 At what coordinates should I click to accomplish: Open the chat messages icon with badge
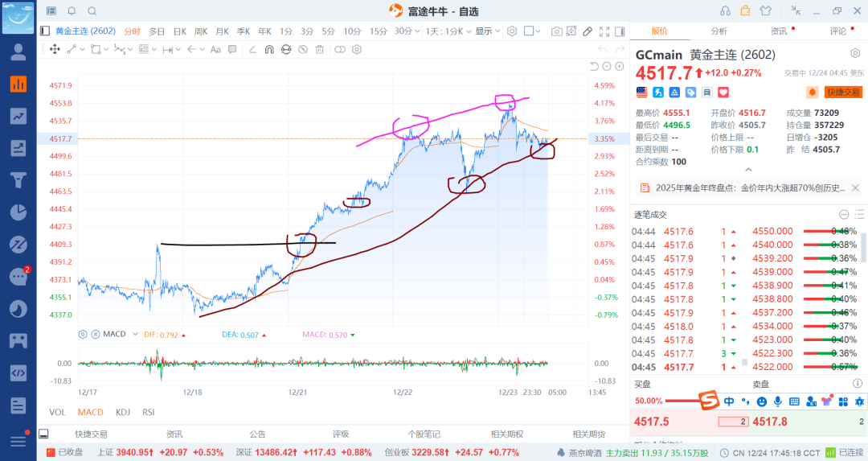point(18,276)
